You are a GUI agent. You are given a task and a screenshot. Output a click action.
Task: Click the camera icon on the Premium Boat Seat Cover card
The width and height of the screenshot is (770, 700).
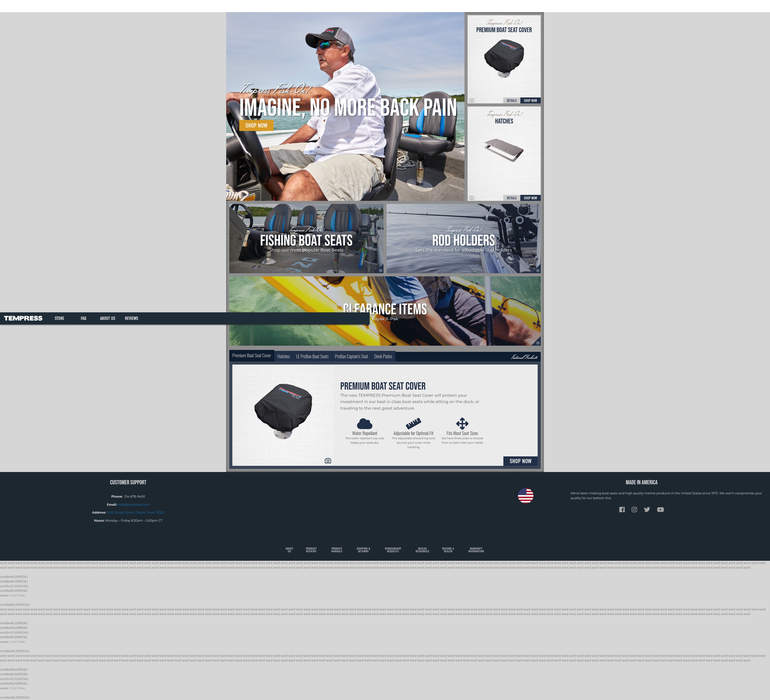[x=472, y=101]
